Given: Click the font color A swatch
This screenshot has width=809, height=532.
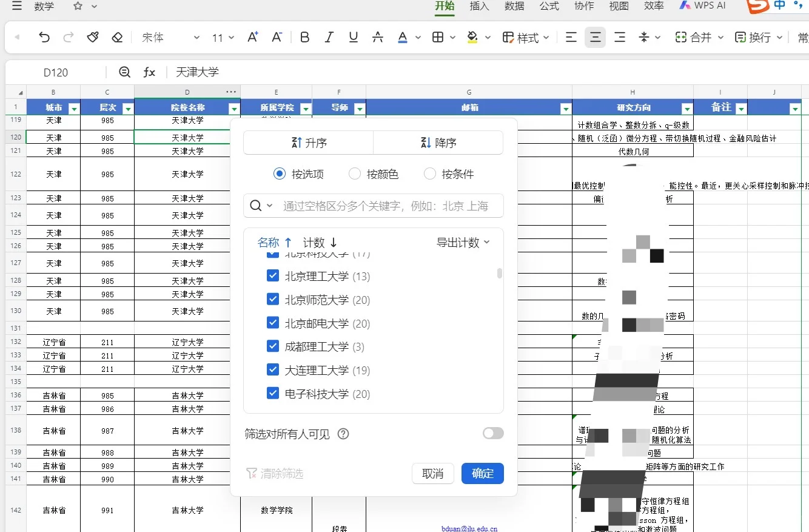Looking at the screenshot, I should click(403, 38).
